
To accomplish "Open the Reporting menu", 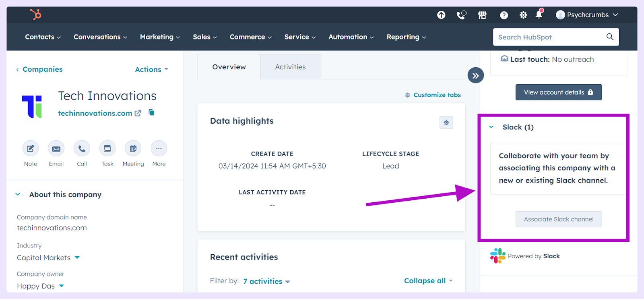I will click(x=406, y=37).
